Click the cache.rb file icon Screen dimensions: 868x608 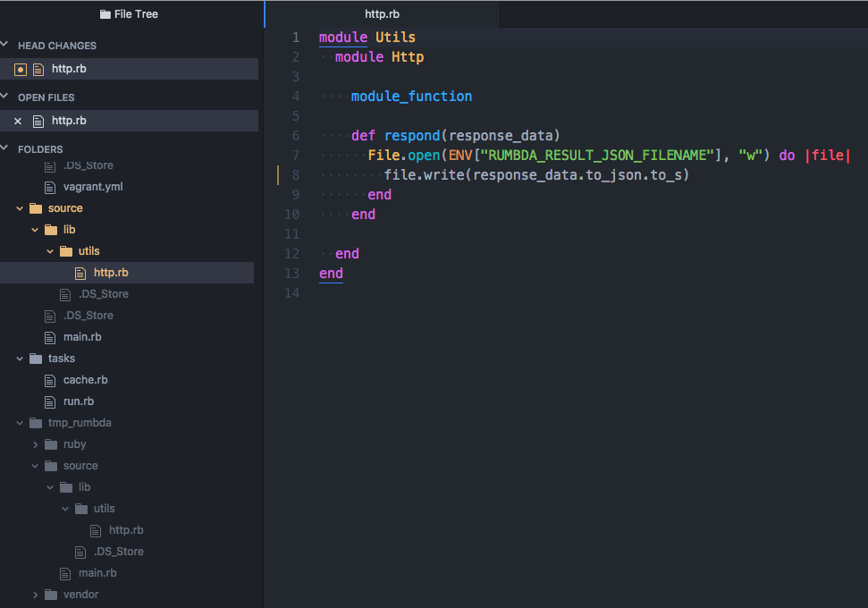tap(50, 380)
